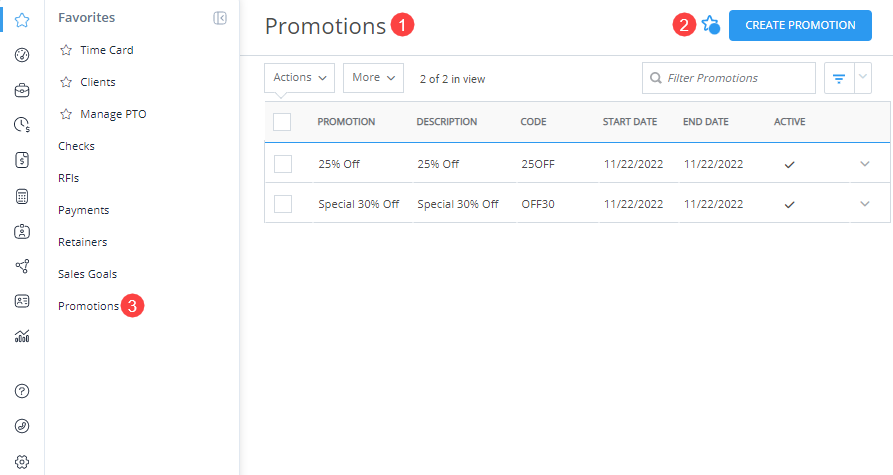893x475 pixels.
Task: Open the briefcase projects icon
Action: pos(22,90)
